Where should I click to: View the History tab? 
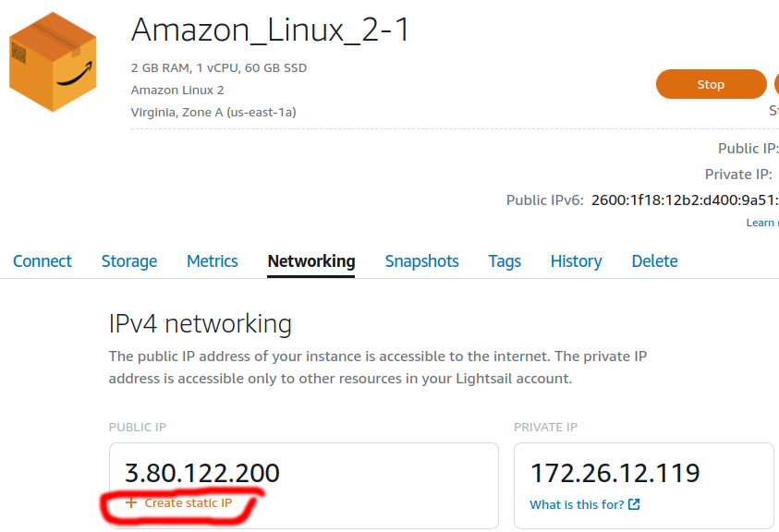point(576,260)
